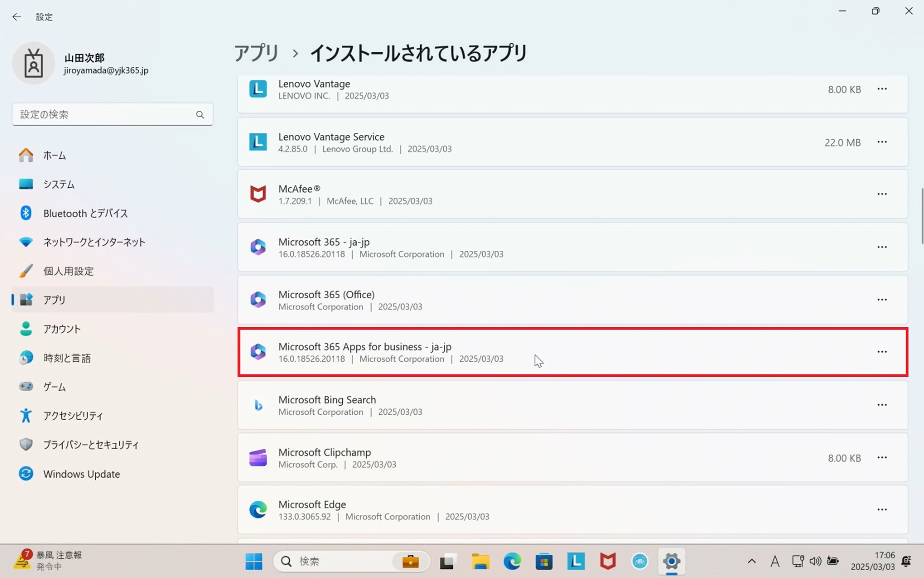The height and width of the screenshot is (578, 924).
Task: Open Microsoft Store from taskbar
Action: (544, 561)
